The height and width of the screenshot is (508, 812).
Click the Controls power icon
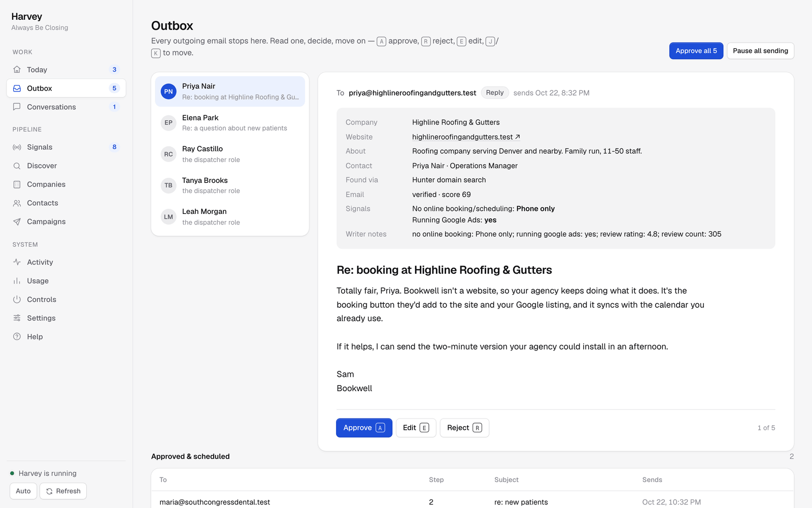tap(17, 299)
